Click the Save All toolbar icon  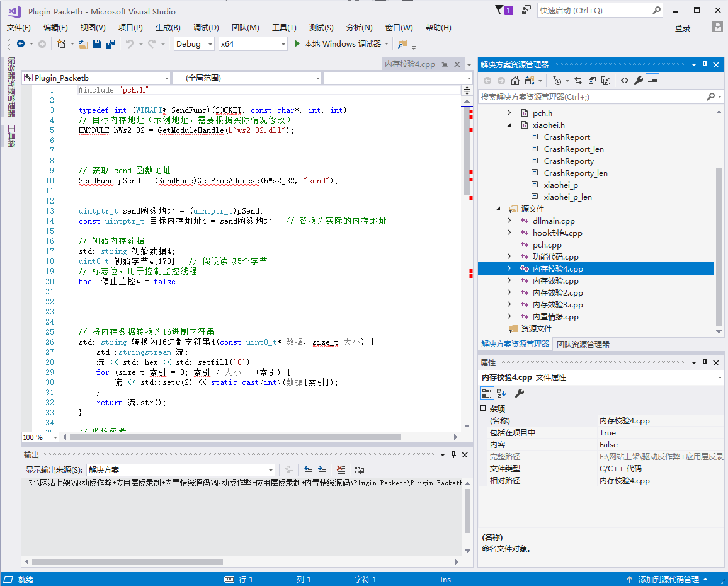(x=111, y=44)
